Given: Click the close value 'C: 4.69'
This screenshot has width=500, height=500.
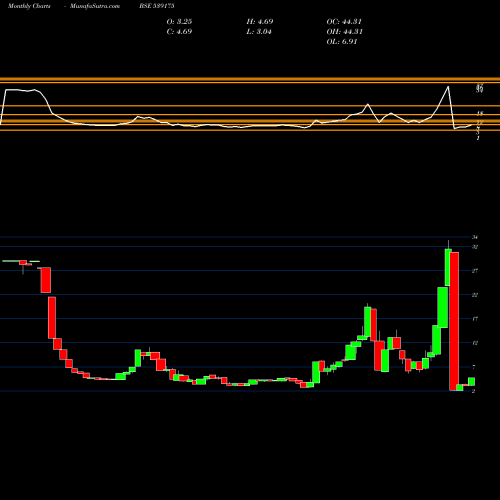Looking at the screenshot, I should pos(179,32).
